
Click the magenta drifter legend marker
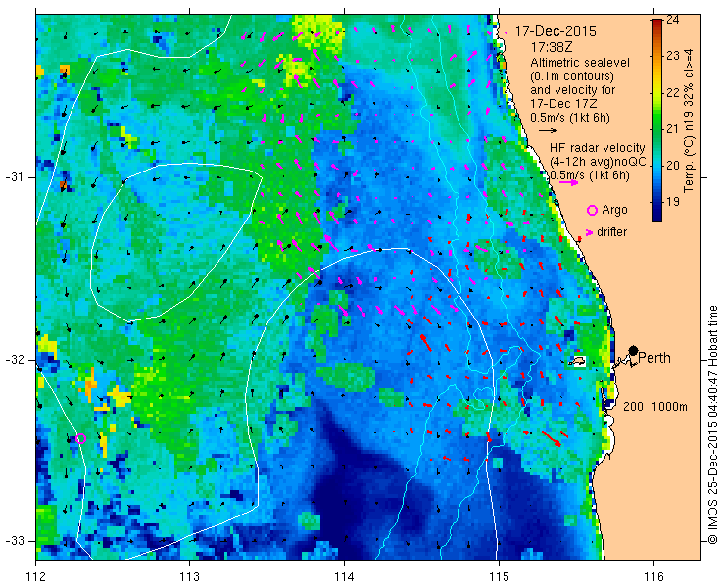pos(589,232)
